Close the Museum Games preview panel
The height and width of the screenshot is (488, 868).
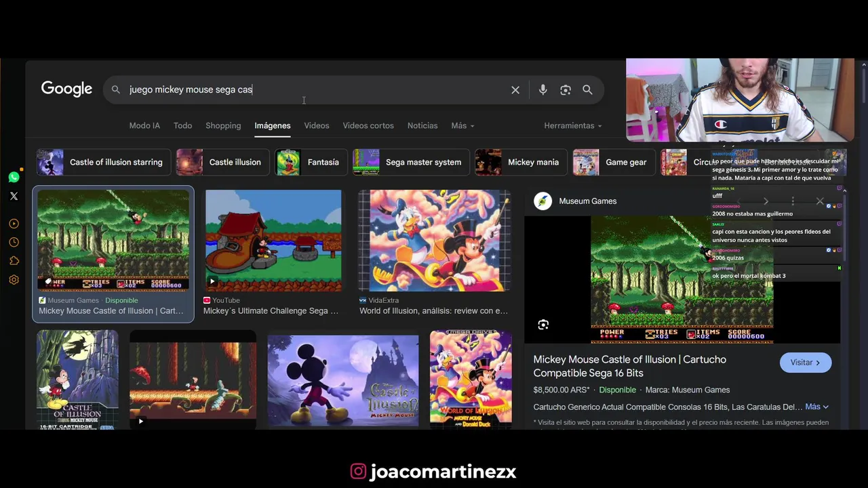coord(820,201)
